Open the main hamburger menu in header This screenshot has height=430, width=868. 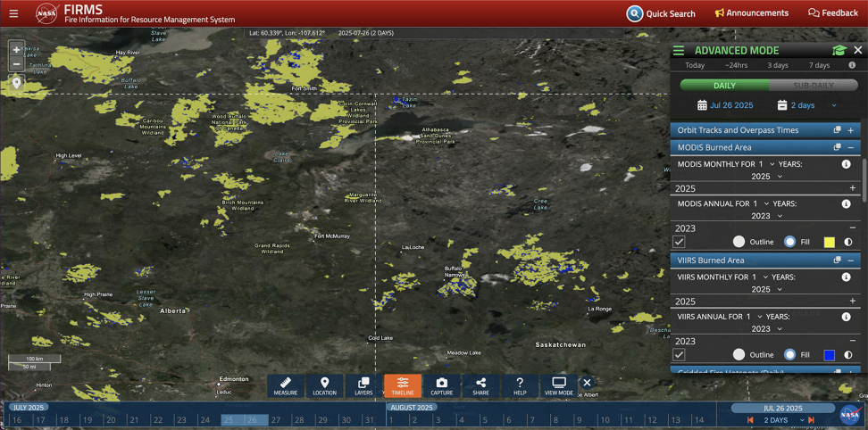coord(13,13)
